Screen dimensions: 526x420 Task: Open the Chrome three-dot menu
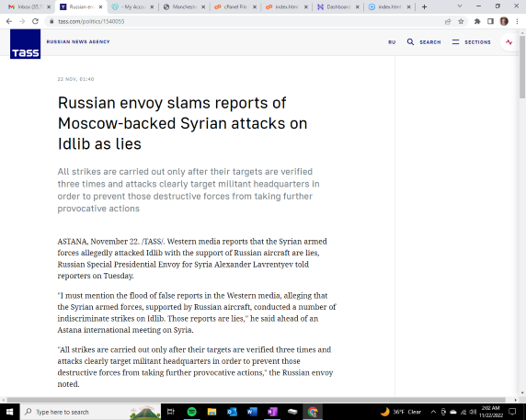(x=517, y=21)
